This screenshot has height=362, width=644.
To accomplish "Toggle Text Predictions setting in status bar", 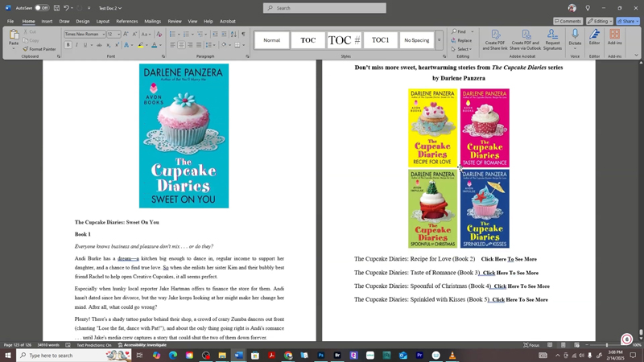I will (x=94, y=345).
